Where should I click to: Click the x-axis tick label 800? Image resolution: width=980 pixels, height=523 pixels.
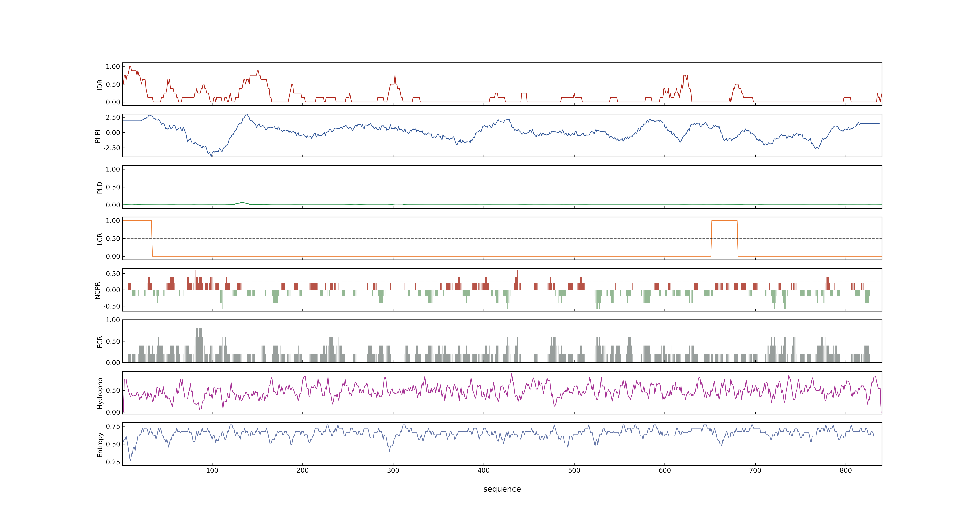pos(846,470)
